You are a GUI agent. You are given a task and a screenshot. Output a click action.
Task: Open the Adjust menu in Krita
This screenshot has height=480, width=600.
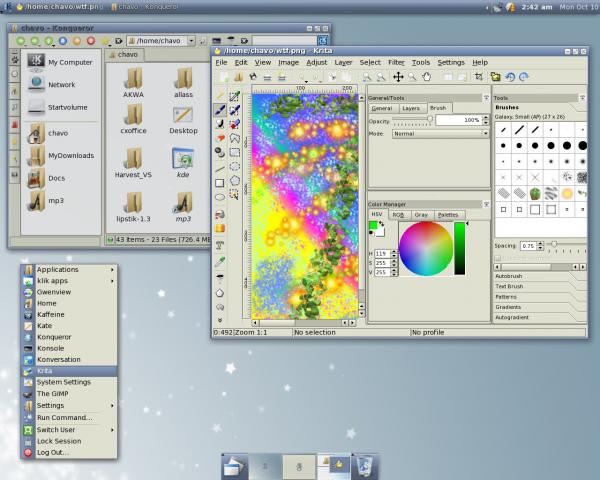(x=316, y=62)
